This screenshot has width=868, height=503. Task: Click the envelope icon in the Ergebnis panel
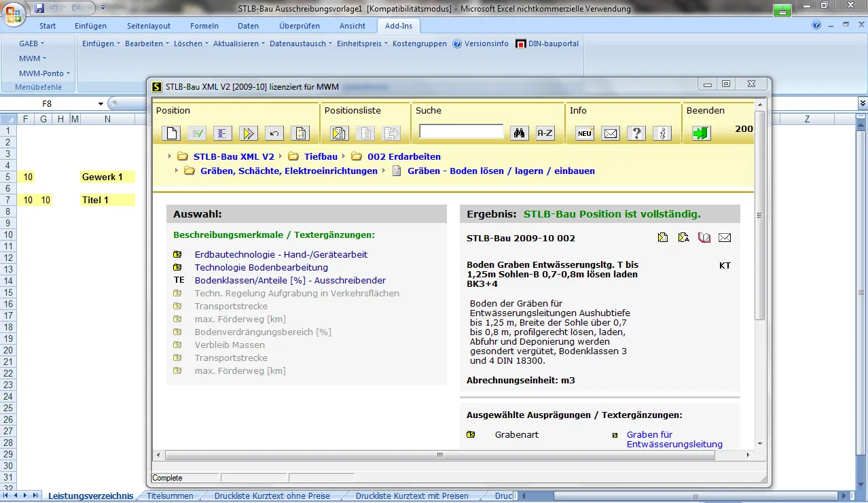click(725, 238)
